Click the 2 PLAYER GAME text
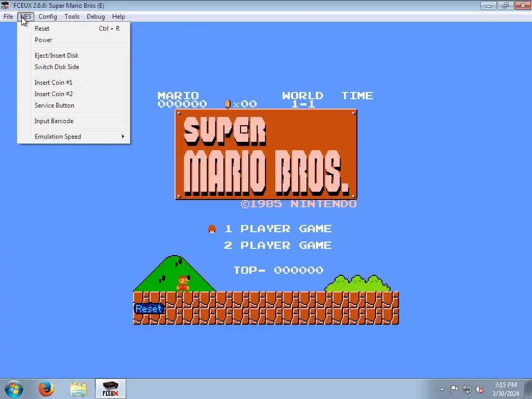532x399 pixels. pyautogui.click(x=278, y=245)
